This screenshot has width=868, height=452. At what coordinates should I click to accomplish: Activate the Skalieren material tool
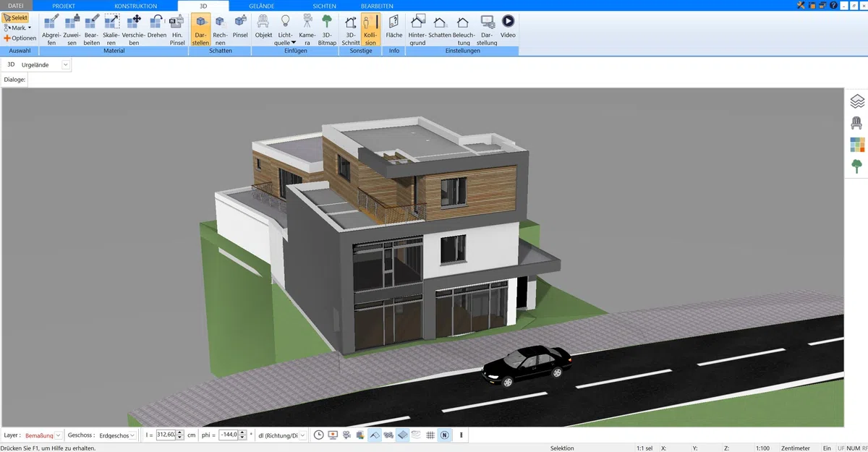(111, 30)
